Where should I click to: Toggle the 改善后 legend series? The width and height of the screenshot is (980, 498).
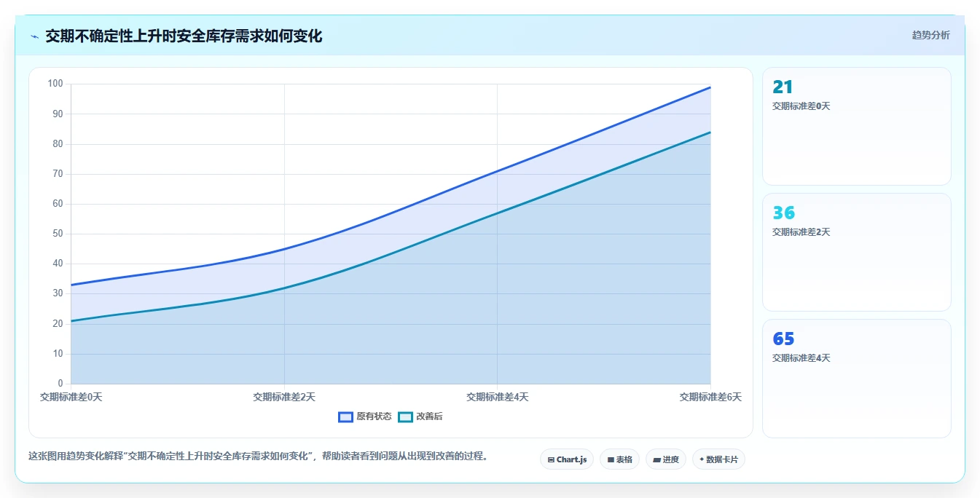420,416
